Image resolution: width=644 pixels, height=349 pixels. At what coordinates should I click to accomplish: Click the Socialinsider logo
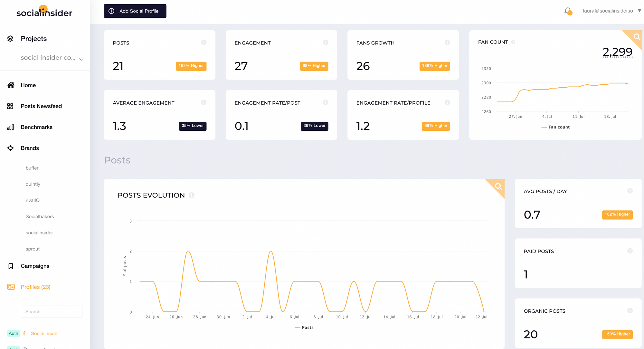click(x=44, y=11)
